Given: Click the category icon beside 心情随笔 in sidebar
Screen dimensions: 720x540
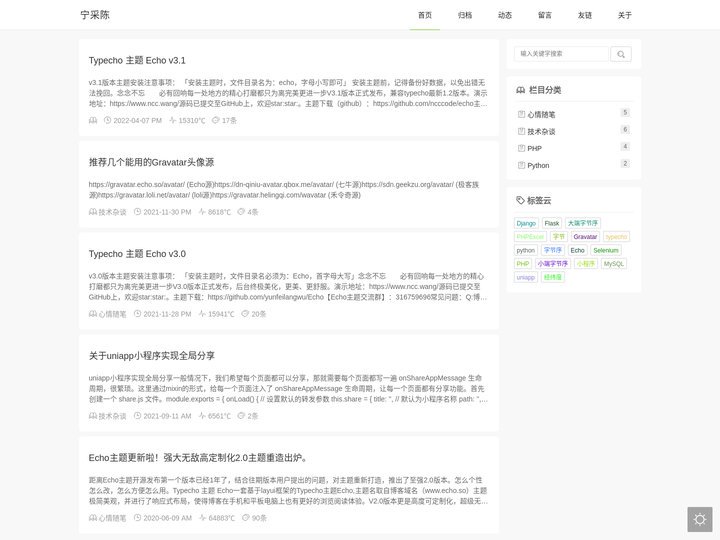Looking at the screenshot, I should [521, 114].
